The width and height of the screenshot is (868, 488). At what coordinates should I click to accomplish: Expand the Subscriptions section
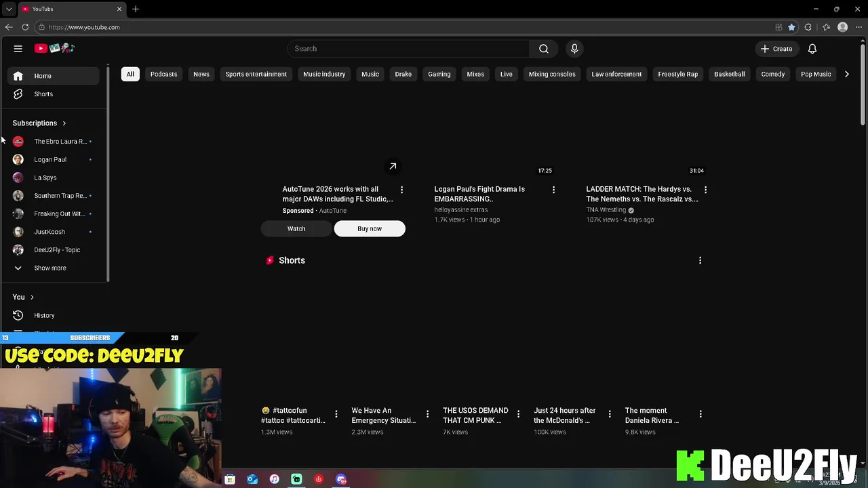[39, 123]
